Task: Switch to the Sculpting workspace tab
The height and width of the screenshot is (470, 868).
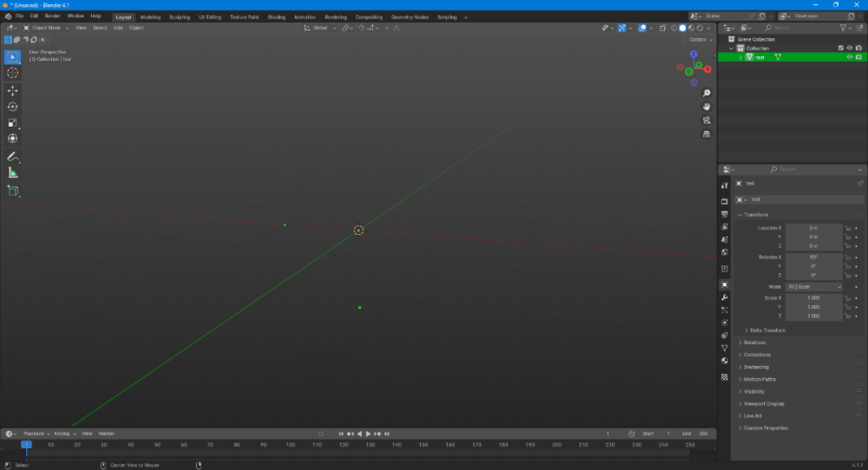Action: pos(180,16)
